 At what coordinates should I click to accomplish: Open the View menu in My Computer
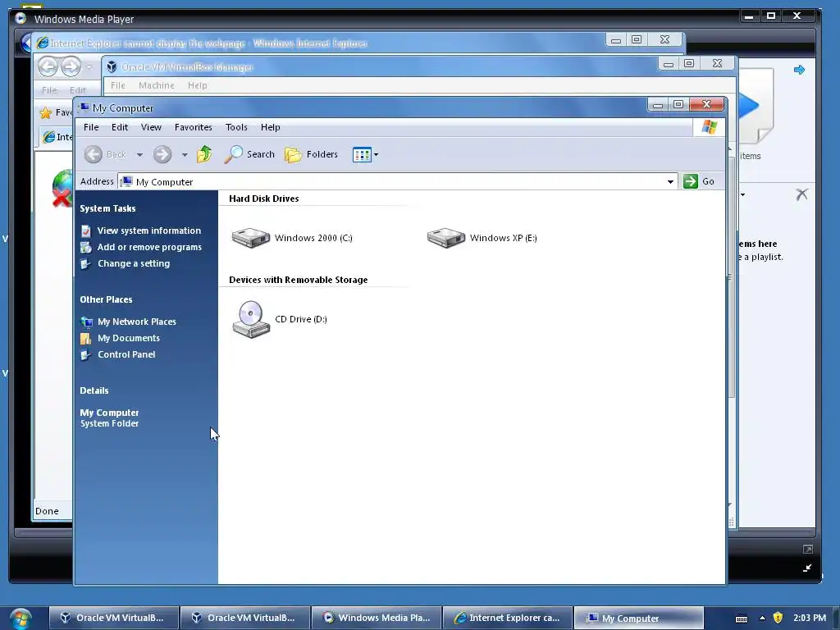151,127
